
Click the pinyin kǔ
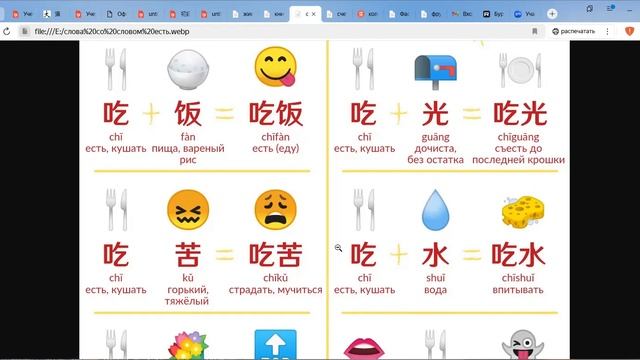[x=188, y=278]
